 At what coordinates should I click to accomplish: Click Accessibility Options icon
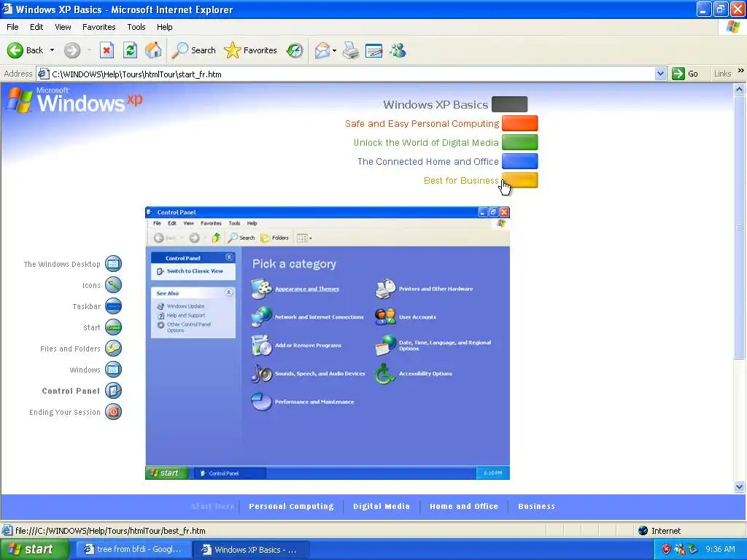tap(385, 373)
